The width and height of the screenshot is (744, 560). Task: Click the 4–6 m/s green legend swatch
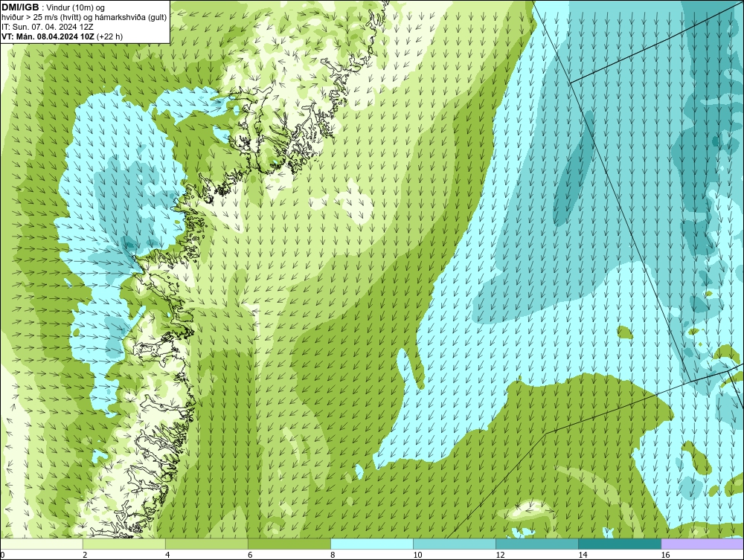coord(206,544)
